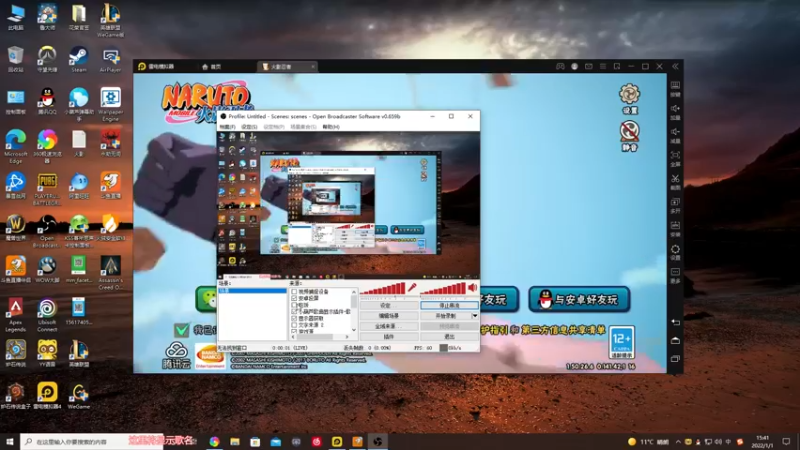This screenshot has width=800, height=450.
Task: Select the Apex Legends desktop icon
Action: [15, 315]
